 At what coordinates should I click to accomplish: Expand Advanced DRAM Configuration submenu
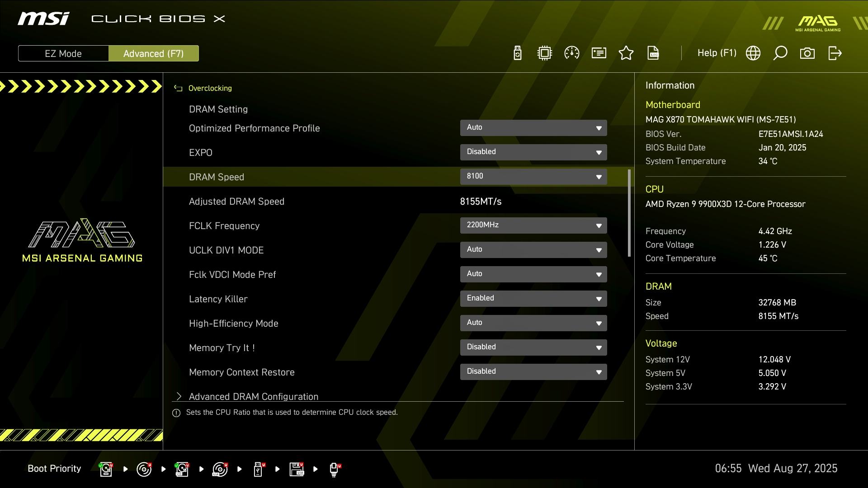point(253,396)
